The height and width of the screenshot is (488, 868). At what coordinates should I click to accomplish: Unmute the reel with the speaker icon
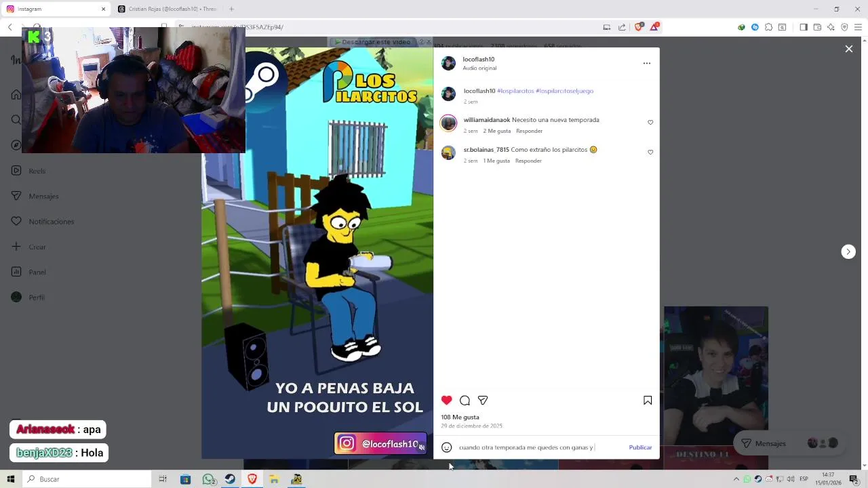[x=421, y=447]
